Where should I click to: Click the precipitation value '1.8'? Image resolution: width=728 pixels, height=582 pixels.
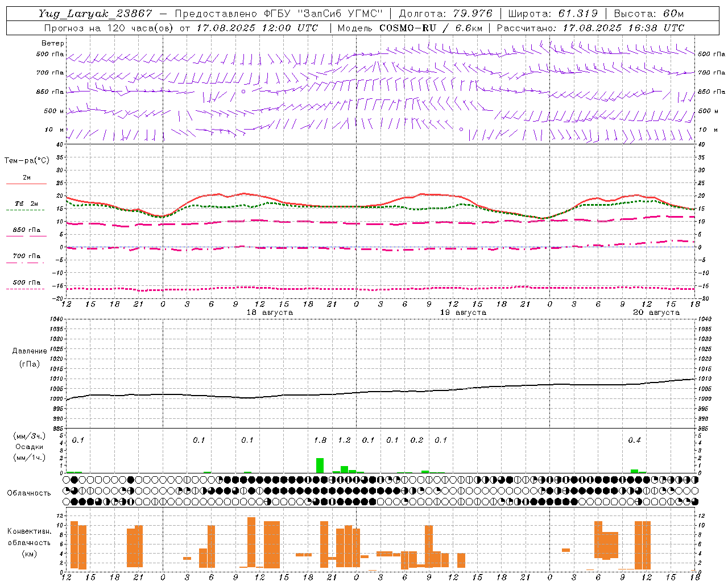(x=320, y=440)
